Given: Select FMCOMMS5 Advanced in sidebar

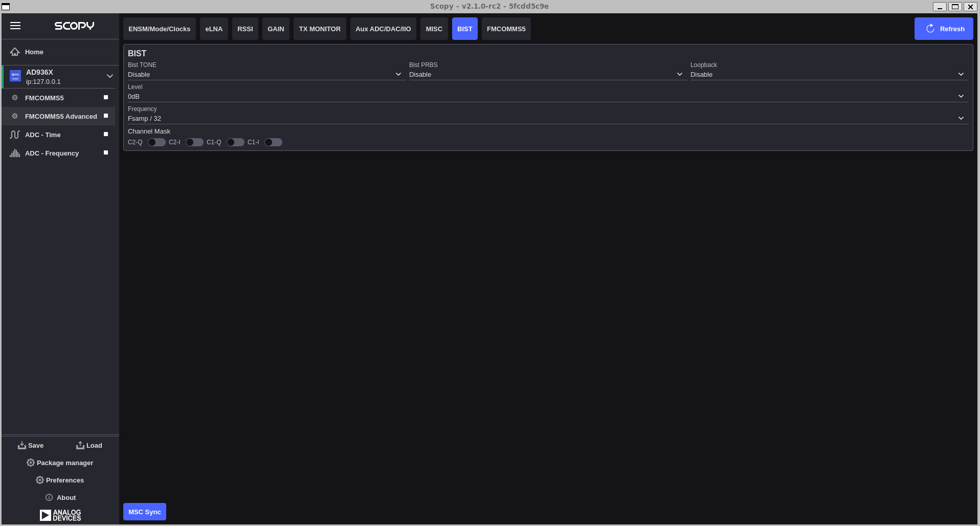Looking at the screenshot, I should (x=59, y=116).
